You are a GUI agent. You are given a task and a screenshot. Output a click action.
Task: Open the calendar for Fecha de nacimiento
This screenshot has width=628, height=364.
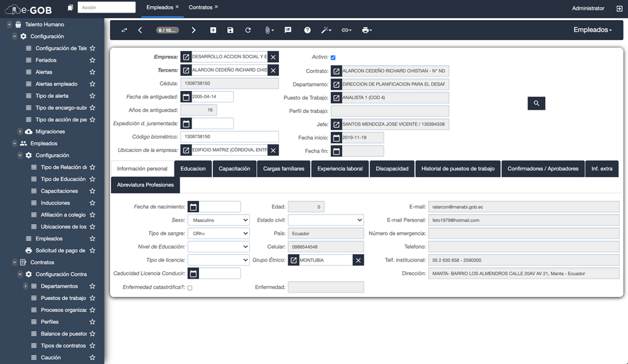(x=193, y=206)
